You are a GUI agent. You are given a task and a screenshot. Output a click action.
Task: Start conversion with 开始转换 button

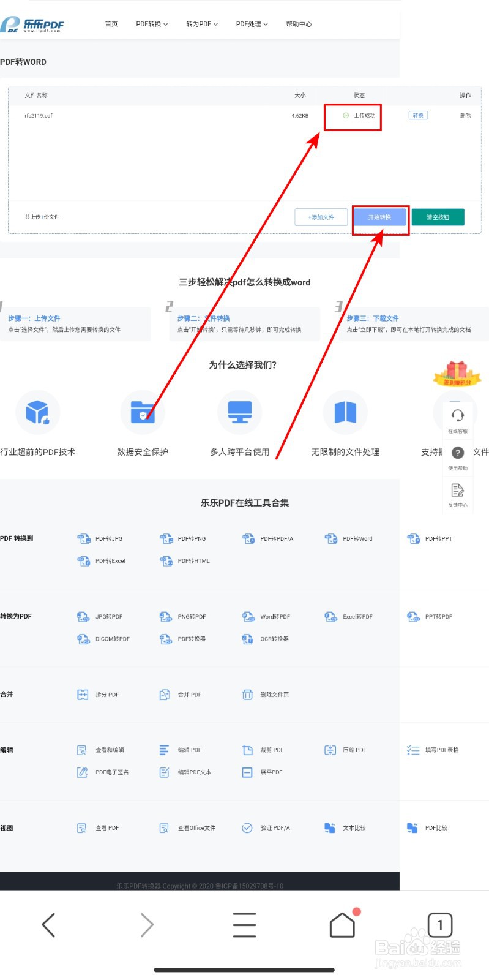coord(379,217)
